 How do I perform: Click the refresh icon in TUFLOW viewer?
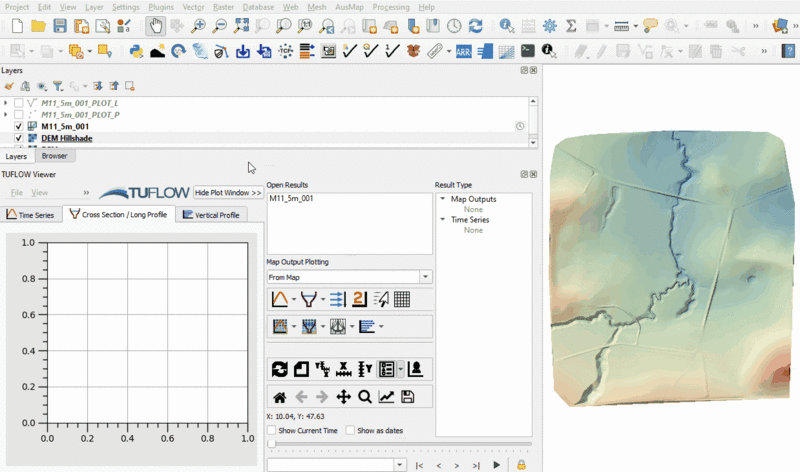279,369
